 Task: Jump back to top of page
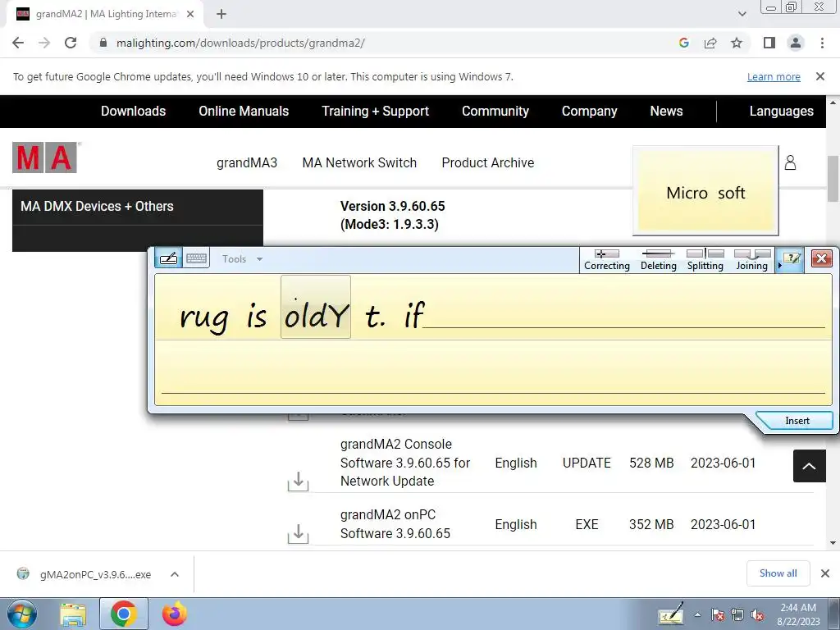pos(809,466)
